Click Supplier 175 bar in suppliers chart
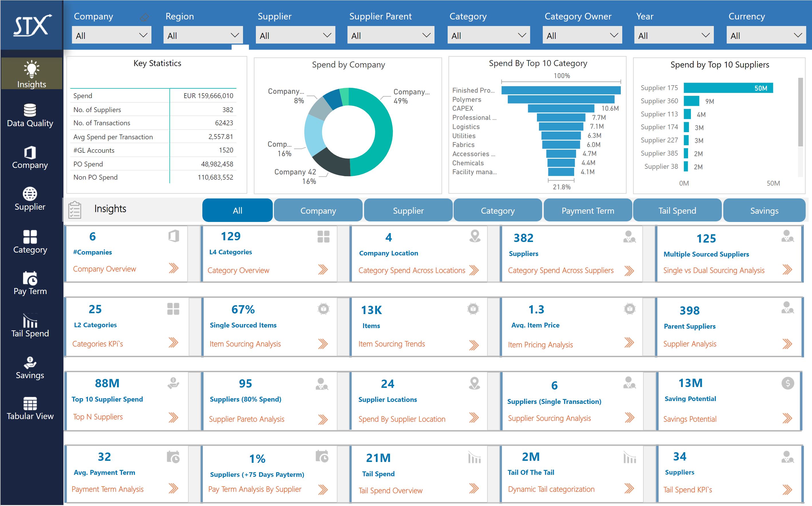The width and height of the screenshot is (812, 506). [728, 88]
